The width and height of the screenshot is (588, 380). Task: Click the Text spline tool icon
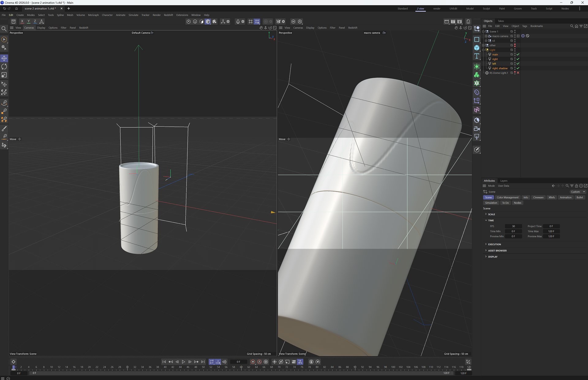[x=477, y=56]
